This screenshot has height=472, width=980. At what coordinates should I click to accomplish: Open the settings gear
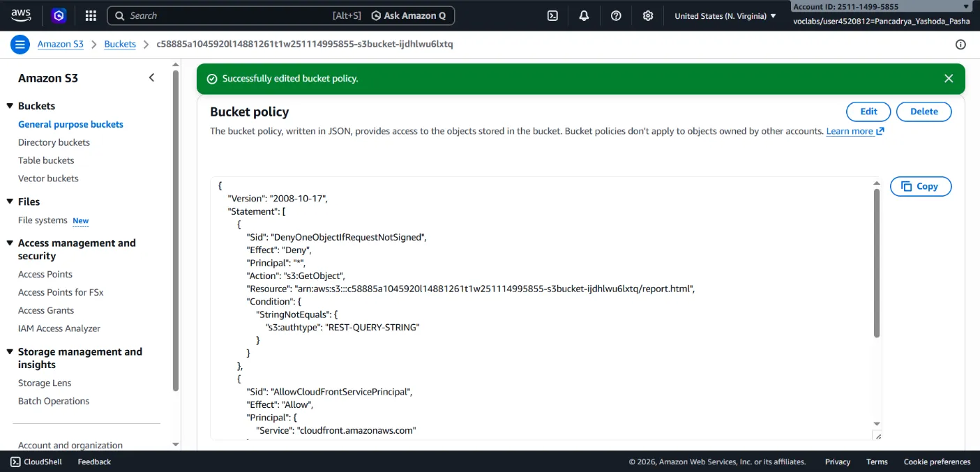(648, 15)
